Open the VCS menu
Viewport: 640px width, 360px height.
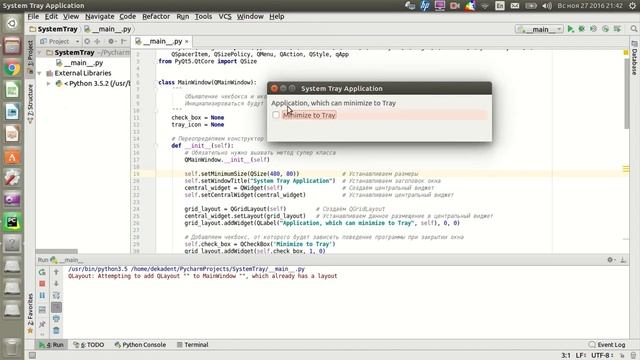point(225,16)
